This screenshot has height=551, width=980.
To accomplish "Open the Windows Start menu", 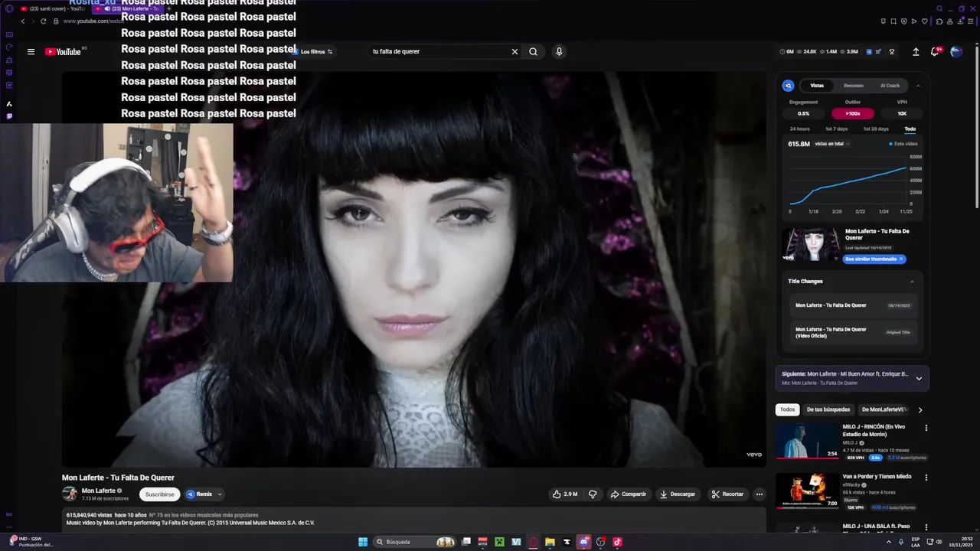I will tap(363, 542).
